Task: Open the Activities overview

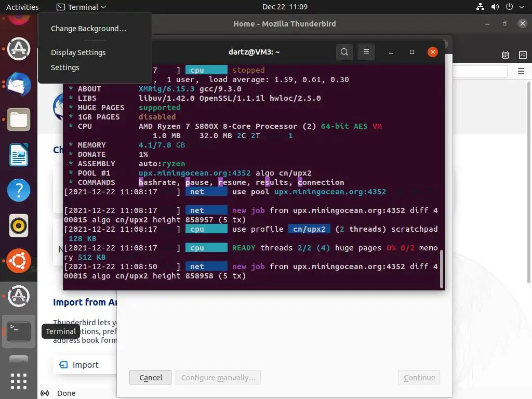Action: [22, 7]
